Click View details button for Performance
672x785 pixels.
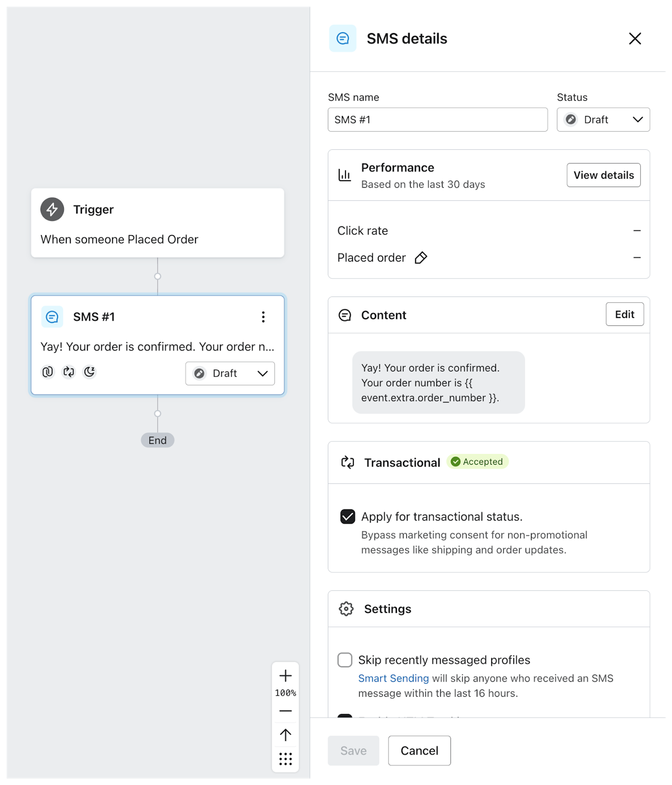click(x=603, y=175)
